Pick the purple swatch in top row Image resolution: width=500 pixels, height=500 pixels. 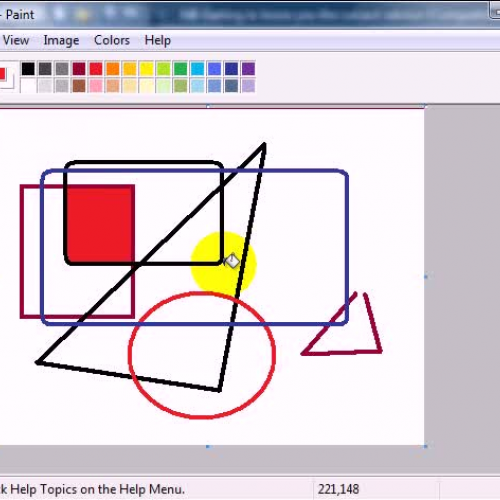tap(248, 69)
